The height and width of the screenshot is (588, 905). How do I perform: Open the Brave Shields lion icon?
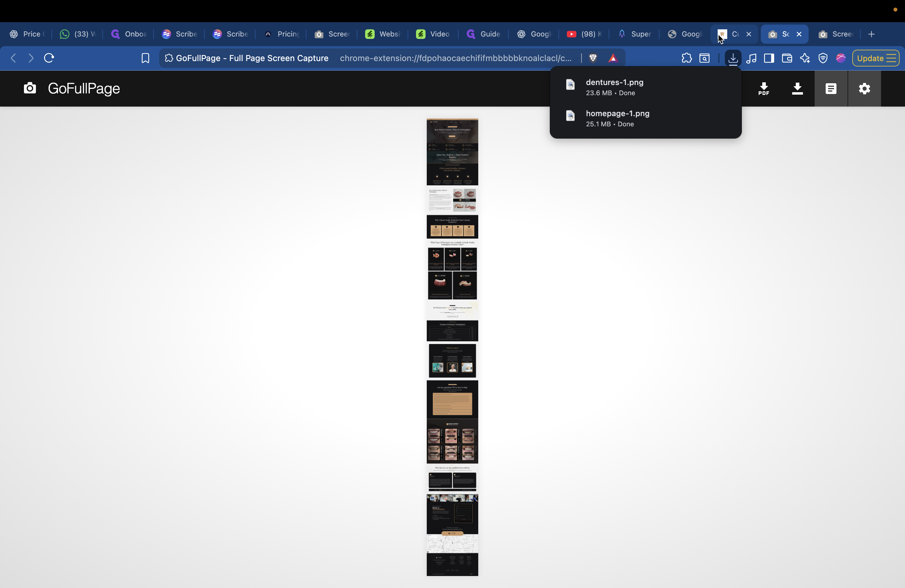pos(593,58)
